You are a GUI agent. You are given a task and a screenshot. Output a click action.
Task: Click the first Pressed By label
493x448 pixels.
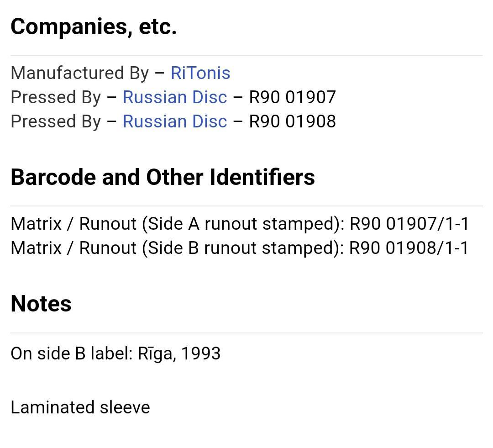tap(56, 98)
